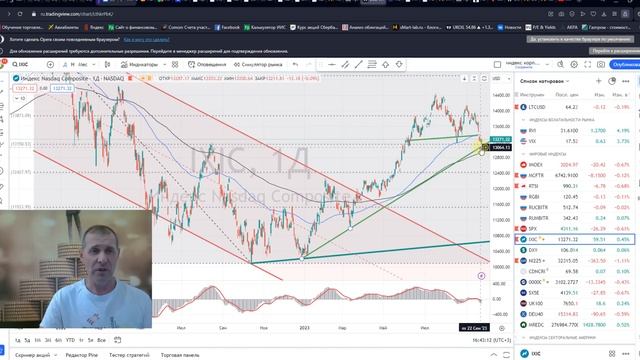The image size is (640, 360).
Task: Toggle fullscreen chart mode
Action: pyautogui.click(x=587, y=64)
